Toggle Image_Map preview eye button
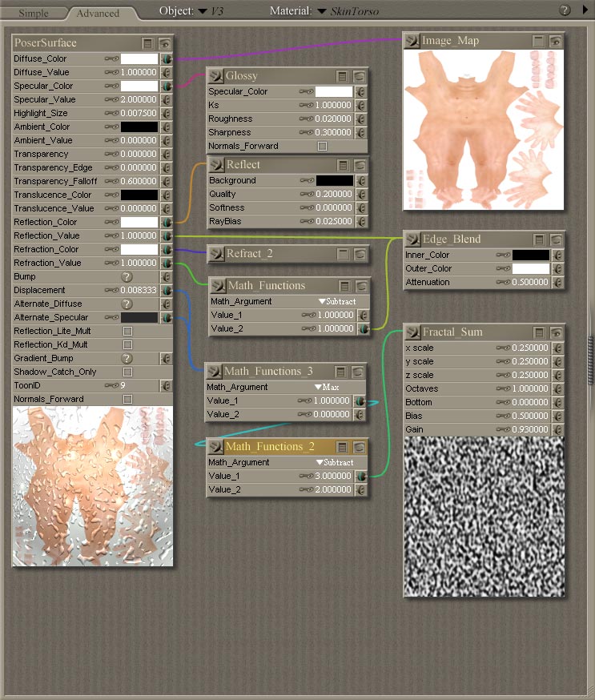Screen dimensions: 595x700 coord(556,42)
